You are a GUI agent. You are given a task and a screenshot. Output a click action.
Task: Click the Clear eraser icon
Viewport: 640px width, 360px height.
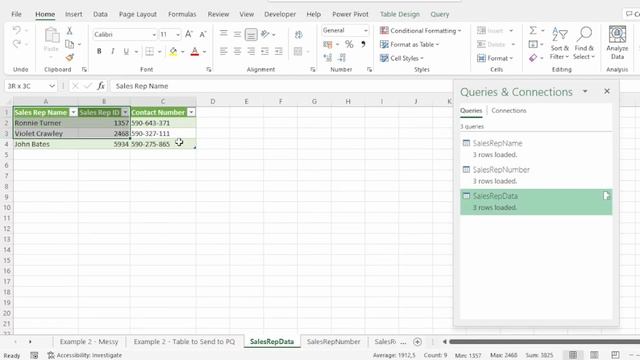533,58
